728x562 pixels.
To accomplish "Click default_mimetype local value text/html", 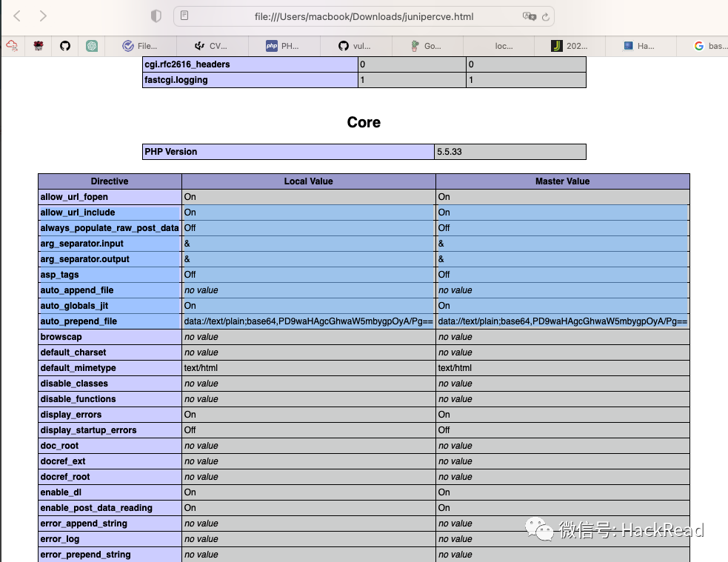I will point(201,368).
